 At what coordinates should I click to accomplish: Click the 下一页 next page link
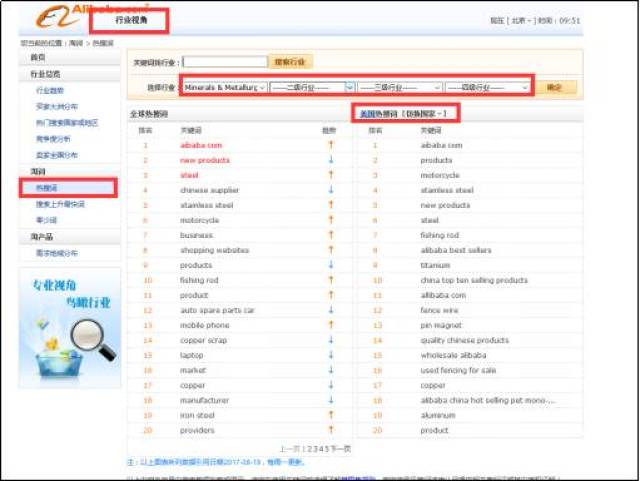click(x=340, y=449)
